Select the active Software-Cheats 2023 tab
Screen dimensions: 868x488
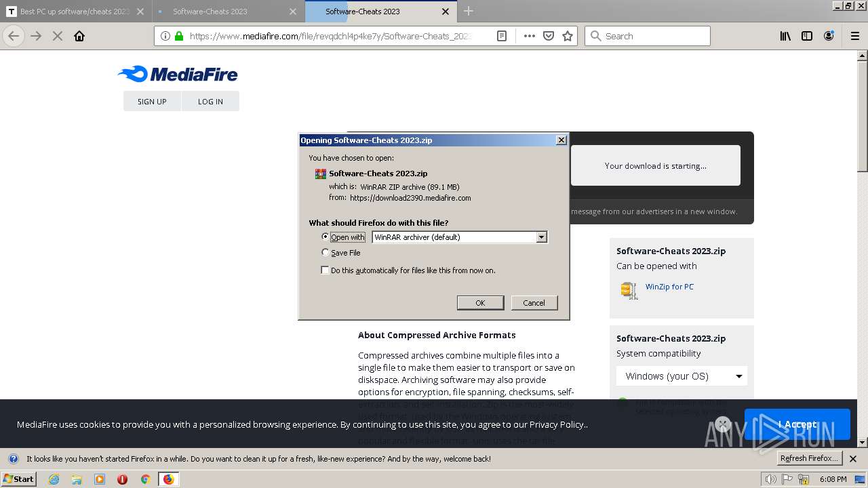(380, 12)
